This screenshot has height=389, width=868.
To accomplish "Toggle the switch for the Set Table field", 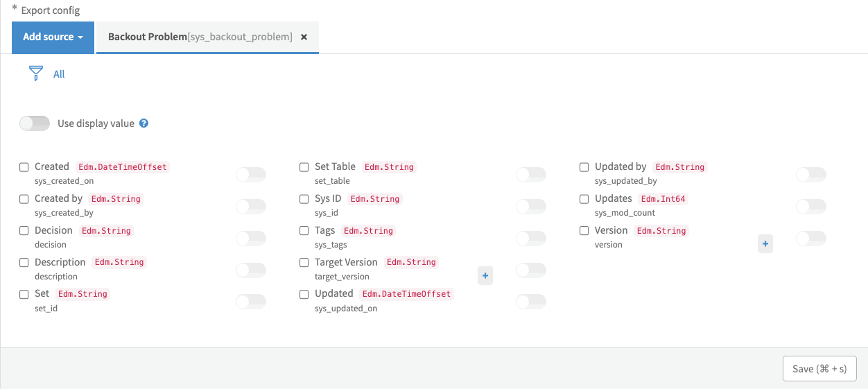I will [531, 175].
